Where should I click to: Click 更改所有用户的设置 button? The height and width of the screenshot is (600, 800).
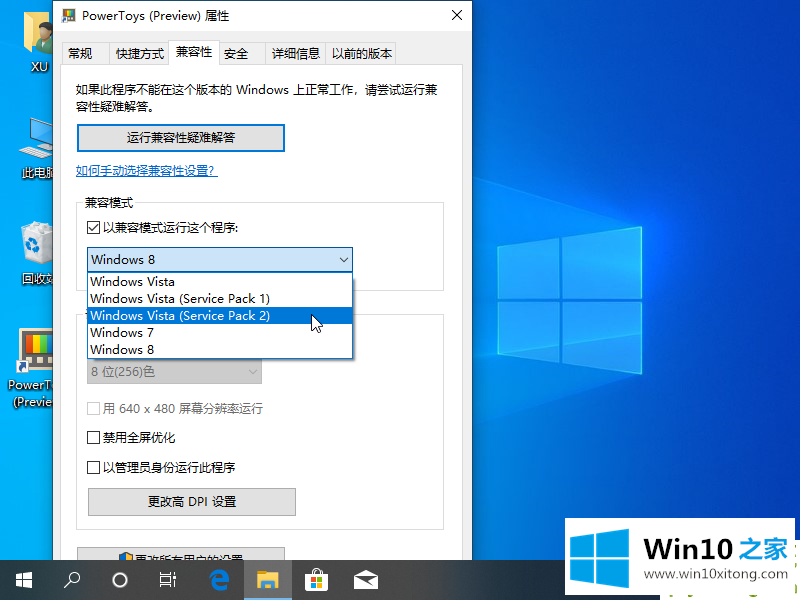[181, 555]
